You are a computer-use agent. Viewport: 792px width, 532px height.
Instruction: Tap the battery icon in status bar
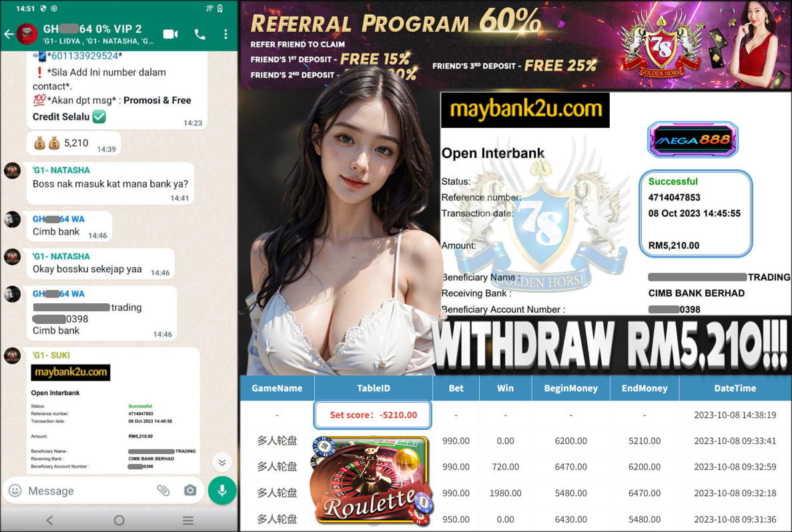pos(220,8)
